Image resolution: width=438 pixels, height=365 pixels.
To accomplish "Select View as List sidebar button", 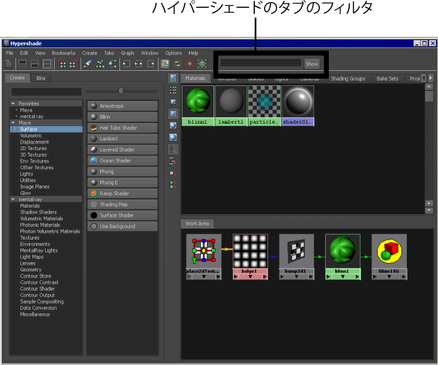I will pos(173,90).
